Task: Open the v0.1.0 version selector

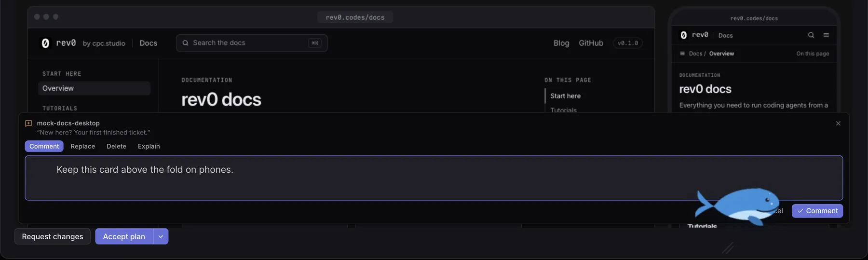Action: [628, 43]
